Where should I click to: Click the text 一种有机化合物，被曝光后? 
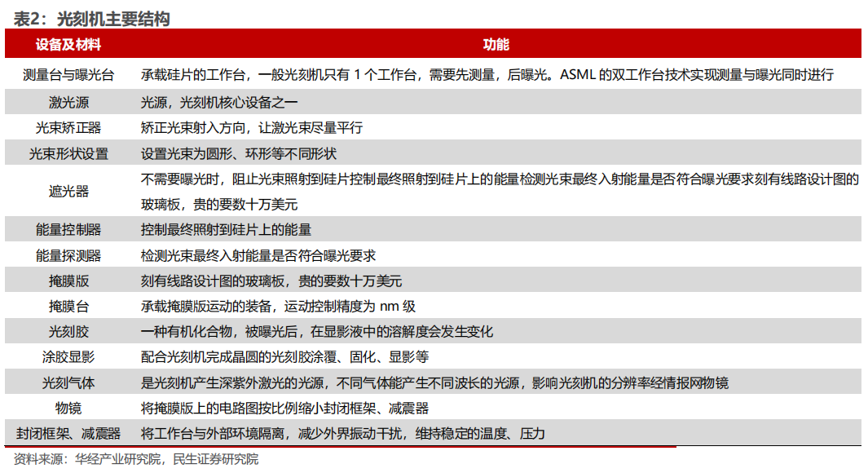218,332
